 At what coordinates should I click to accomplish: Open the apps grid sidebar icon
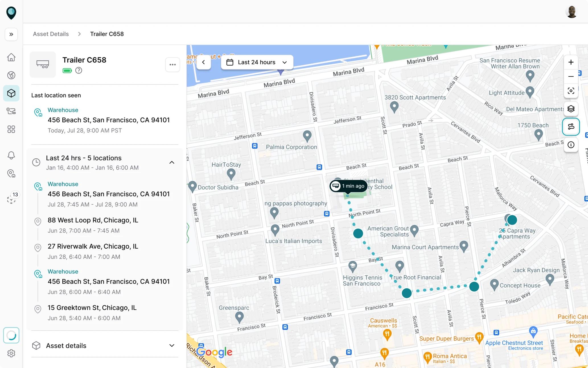pyautogui.click(x=11, y=129)
